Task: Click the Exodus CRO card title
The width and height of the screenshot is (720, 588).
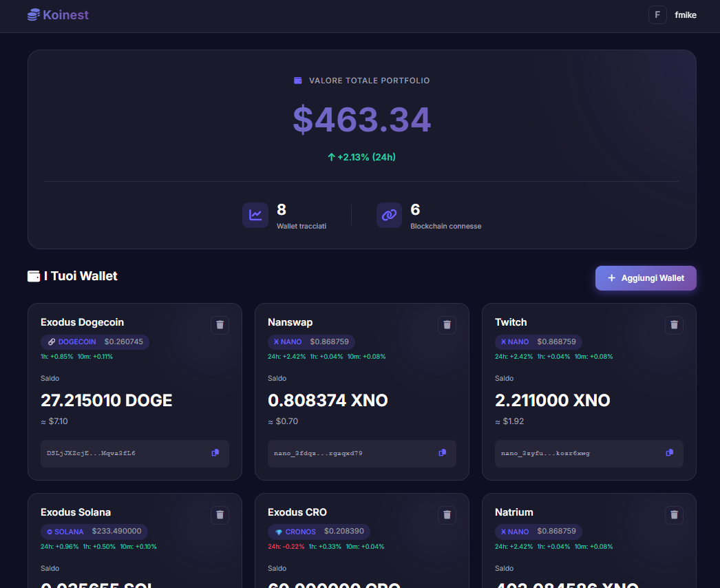Action: [x=297, y=512]
